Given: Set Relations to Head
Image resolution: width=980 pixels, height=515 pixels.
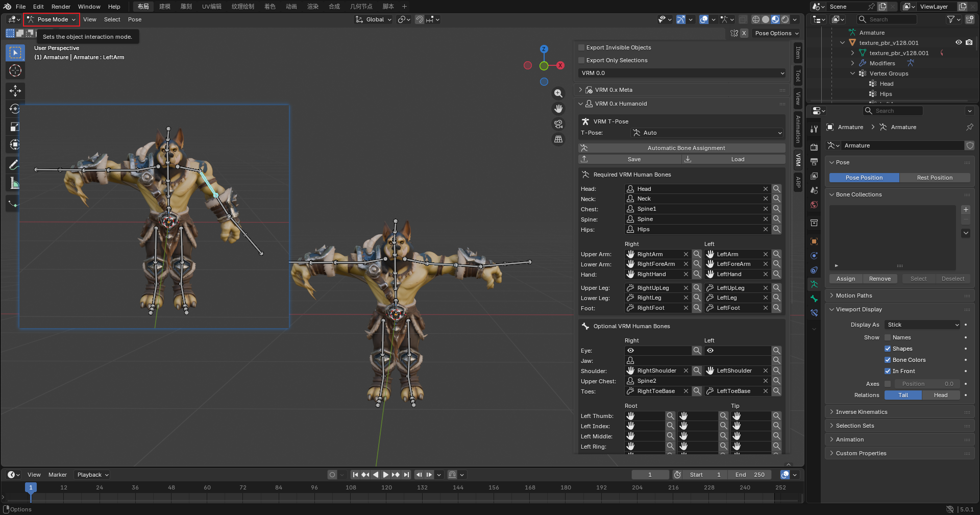Looking at the screenshot, I should coord(941,395).
